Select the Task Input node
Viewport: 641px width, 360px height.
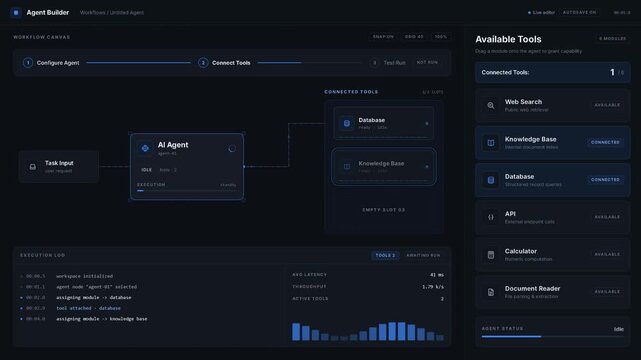pos(59,167)
